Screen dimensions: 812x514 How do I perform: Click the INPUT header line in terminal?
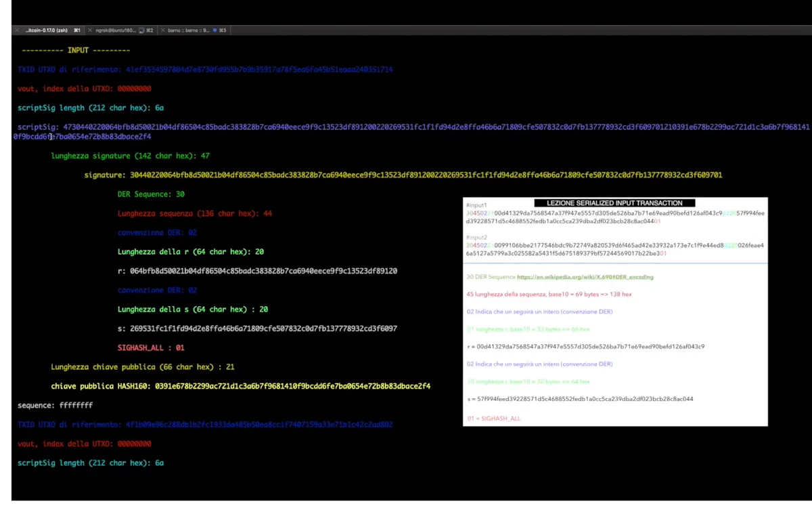[x=76, y=50]
